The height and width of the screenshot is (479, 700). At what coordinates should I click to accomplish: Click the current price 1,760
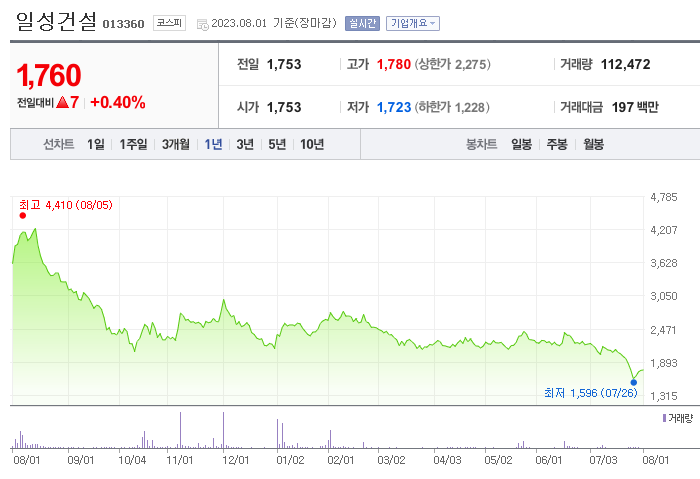(49, 75)
